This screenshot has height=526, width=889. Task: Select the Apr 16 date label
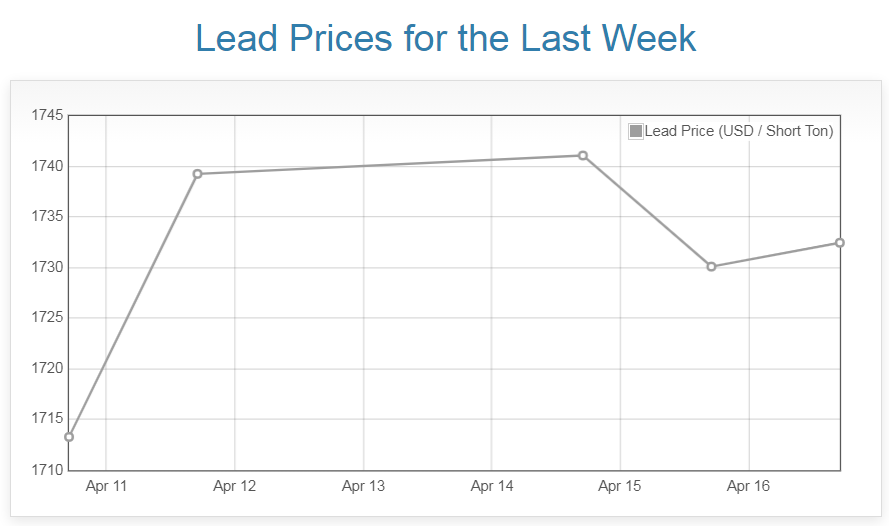pyautogui.click(x=748, y=487)
